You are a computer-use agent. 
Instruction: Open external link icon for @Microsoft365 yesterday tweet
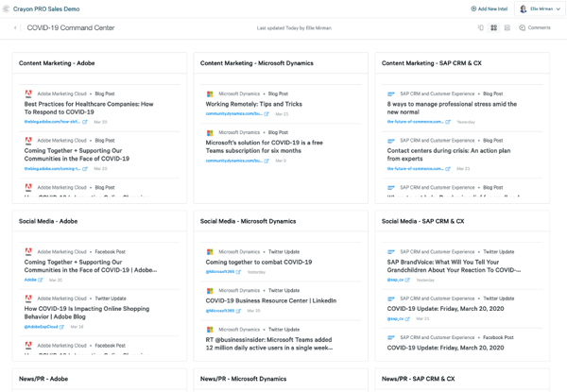pos(239,272)
